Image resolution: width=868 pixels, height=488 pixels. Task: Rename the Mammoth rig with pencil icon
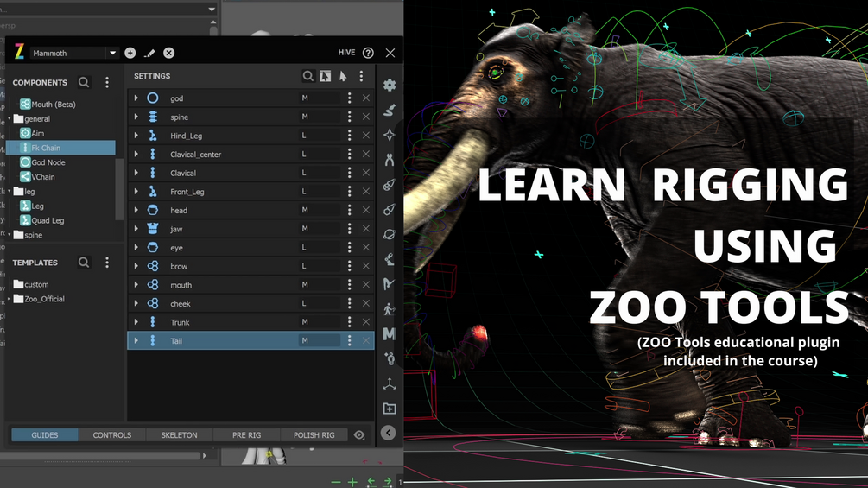point(149,53)
